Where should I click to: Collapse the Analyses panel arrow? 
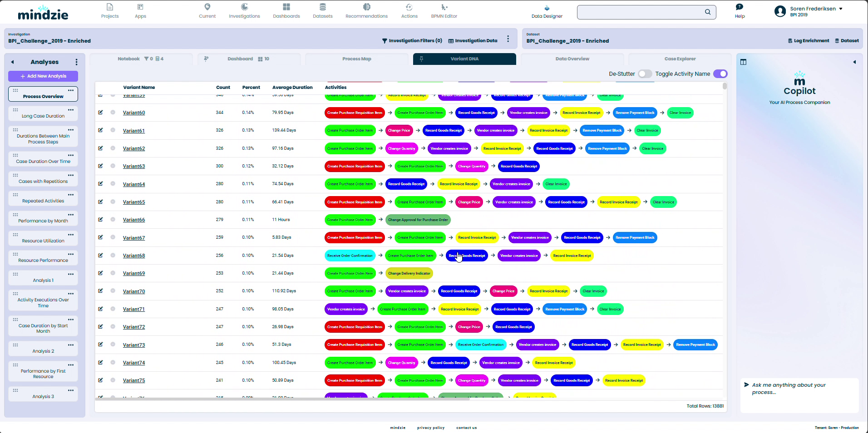[x=13, y=62]
